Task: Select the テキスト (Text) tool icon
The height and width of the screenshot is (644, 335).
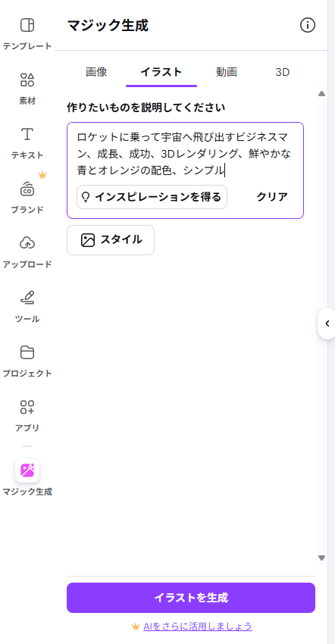Action: (x=27, y=134)
